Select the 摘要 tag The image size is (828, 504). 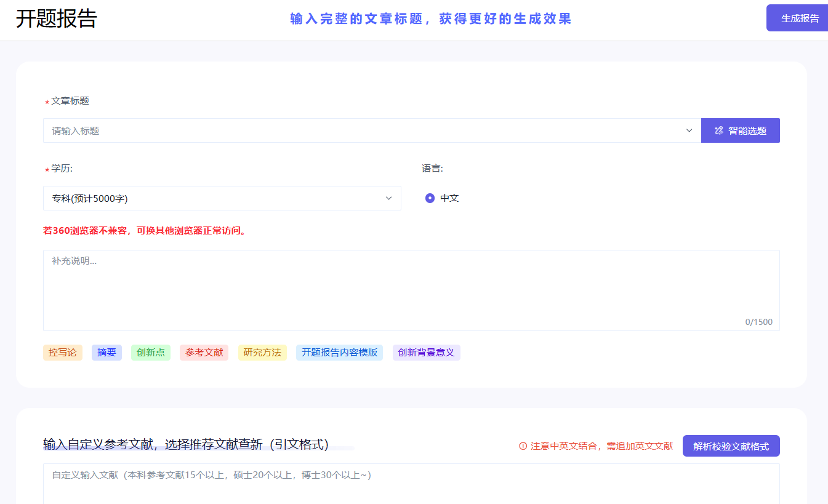(107, 353)
